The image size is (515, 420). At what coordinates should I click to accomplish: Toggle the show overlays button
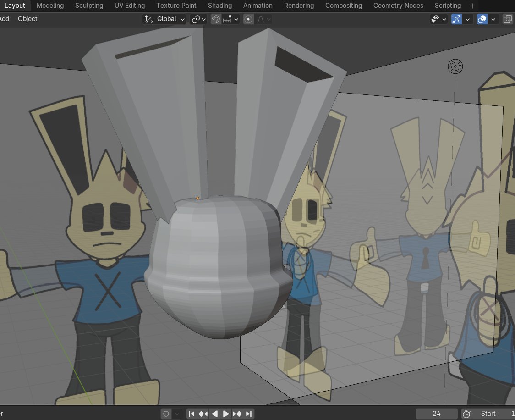[x=482, y=19]
